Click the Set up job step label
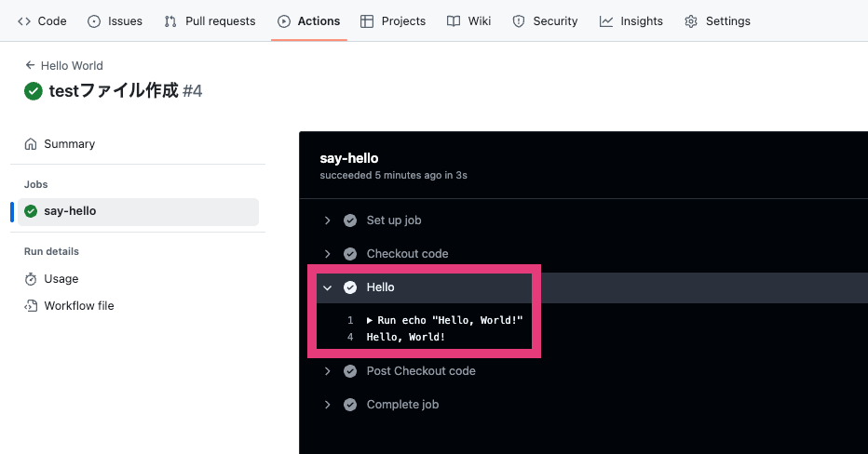Screen dimensions: 868x454 pyautogui.click(x=394, y=220)
